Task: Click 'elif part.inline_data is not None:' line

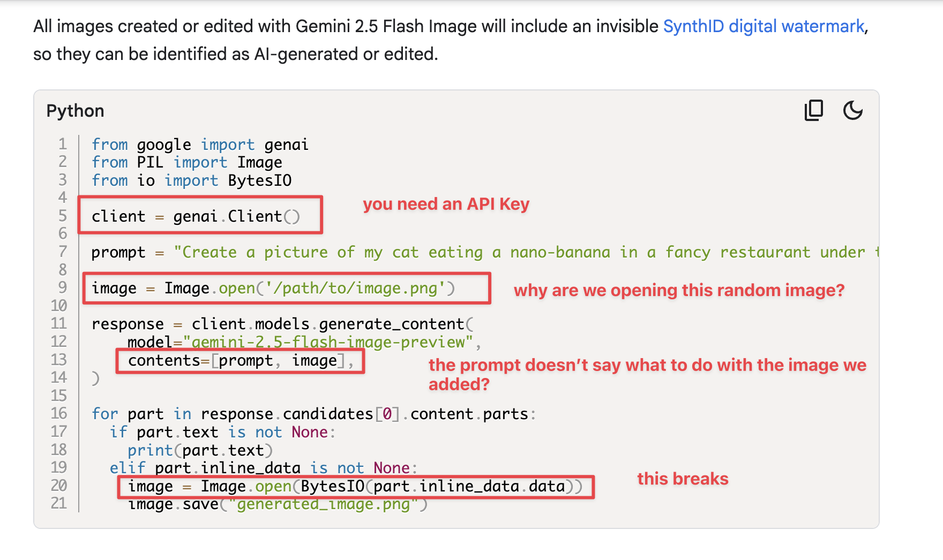Action: [x=264, y=468]
